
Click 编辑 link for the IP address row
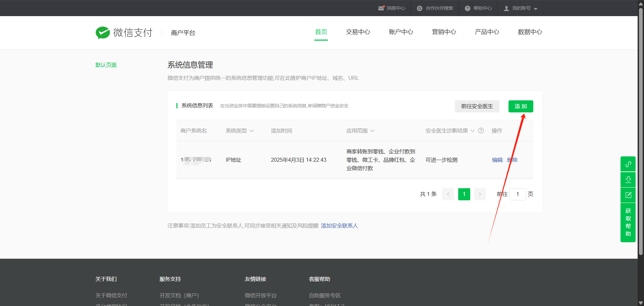click(497, 160)
